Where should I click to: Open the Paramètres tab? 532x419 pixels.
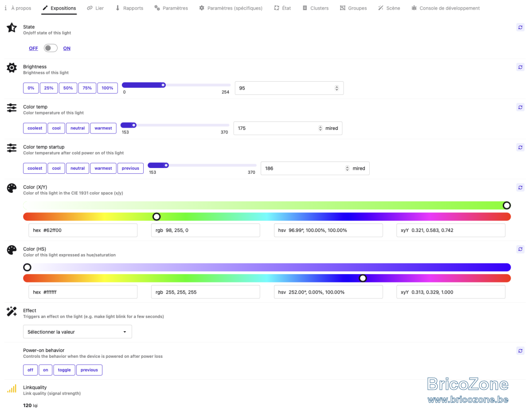click(x=171, y=8)
